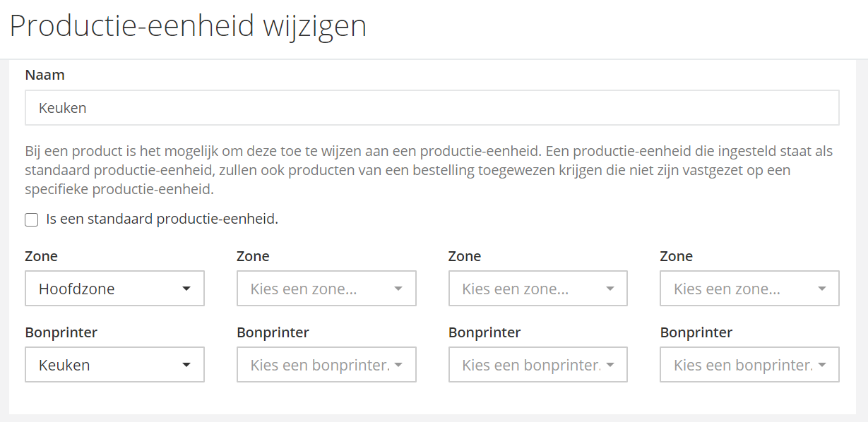This screenshot has height=422, width=868.
Task: Click the 'Is een standaard productie-eenheid.' label text
Action: (162, 219)
